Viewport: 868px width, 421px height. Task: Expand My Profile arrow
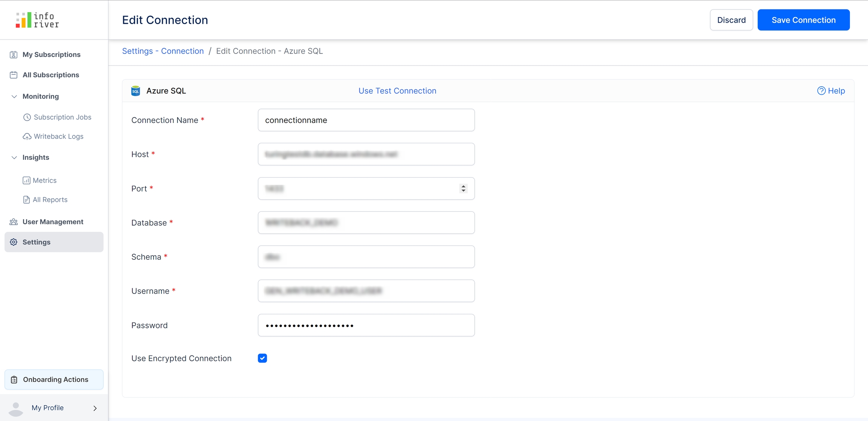(x=95, y=408)
